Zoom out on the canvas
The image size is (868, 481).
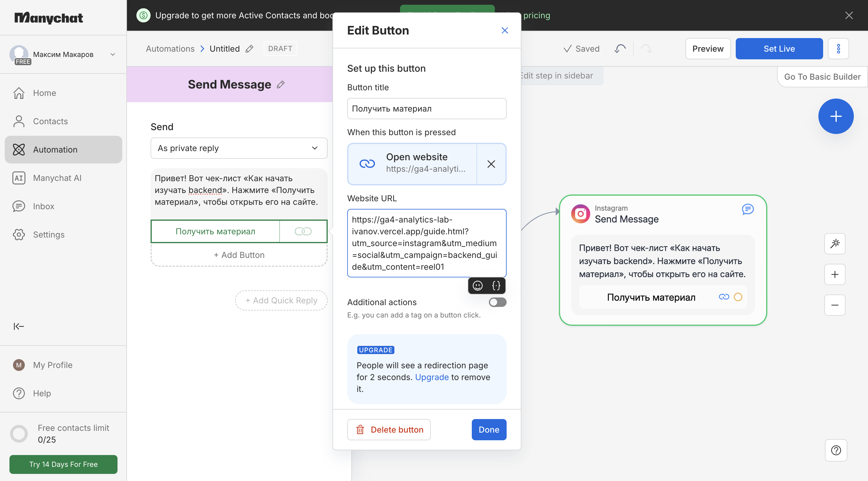tap(835, 305)
